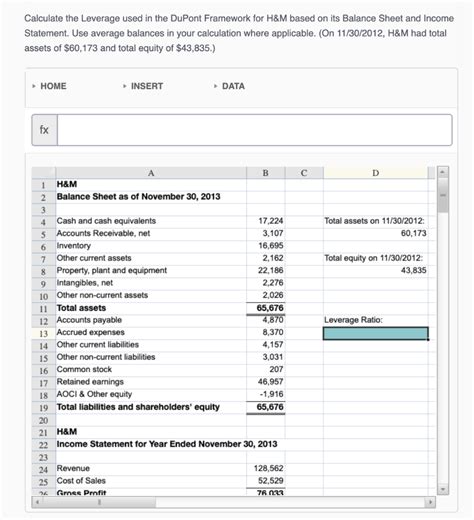This screenshot has width=474, height=520.
Task: Click the horizontal scrollbar left arrow
Action: (x=38, y=502)
